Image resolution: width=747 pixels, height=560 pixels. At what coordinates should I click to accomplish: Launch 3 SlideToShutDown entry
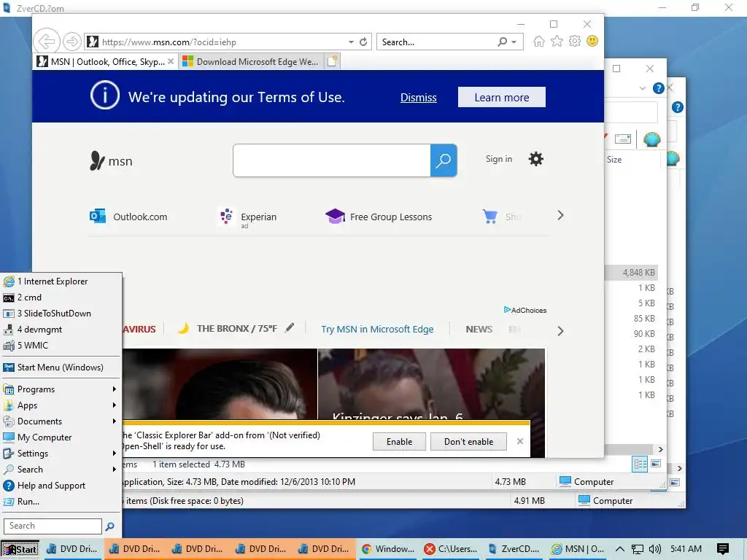point(61,314)
